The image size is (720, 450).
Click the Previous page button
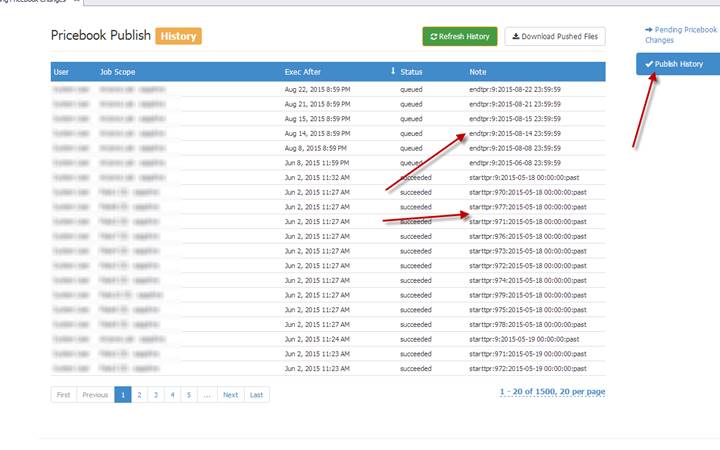pyautogui.click(x=95, y=395)
